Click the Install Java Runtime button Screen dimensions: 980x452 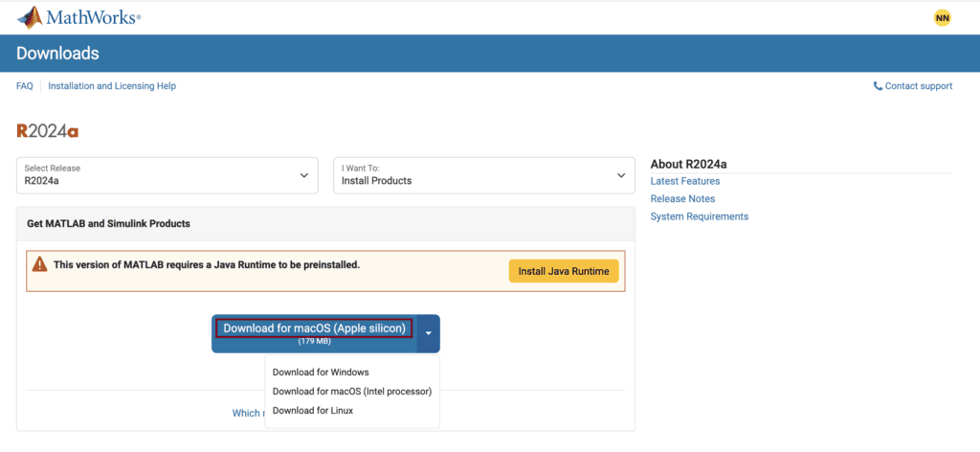pyautogui.click(x=563, y=271)
